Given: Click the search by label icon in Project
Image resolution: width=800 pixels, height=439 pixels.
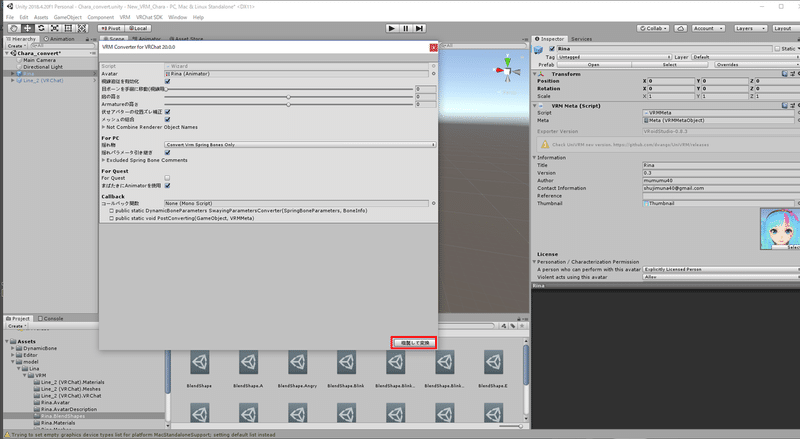Looking at the screenshot, I should pos(513,326).
